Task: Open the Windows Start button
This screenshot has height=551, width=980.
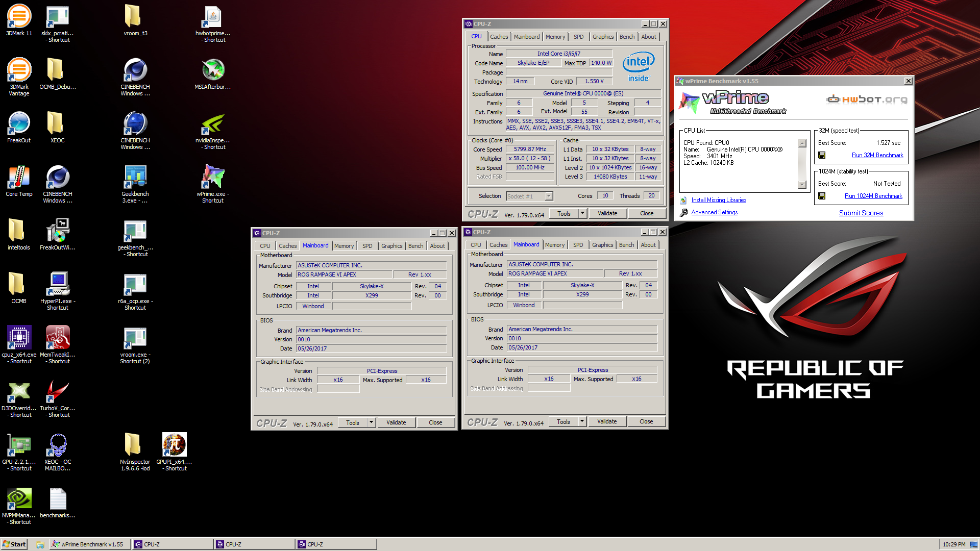Action: (x=14, y=544)
